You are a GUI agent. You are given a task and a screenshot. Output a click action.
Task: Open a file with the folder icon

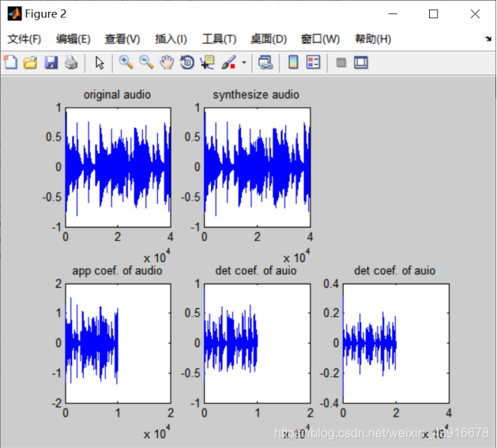(31, 62)
